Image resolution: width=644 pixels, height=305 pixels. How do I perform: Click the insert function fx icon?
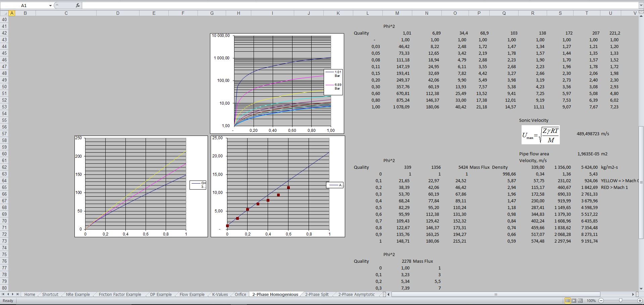[x=78, y=5]
